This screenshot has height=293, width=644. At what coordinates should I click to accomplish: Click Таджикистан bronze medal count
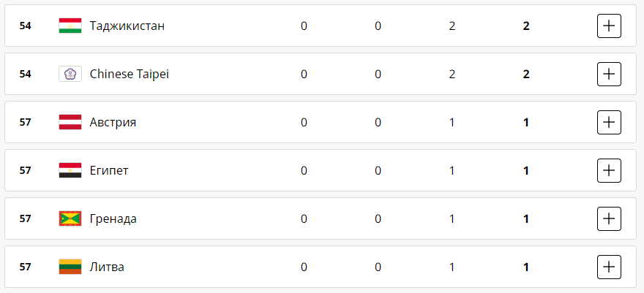click(452, 26)
